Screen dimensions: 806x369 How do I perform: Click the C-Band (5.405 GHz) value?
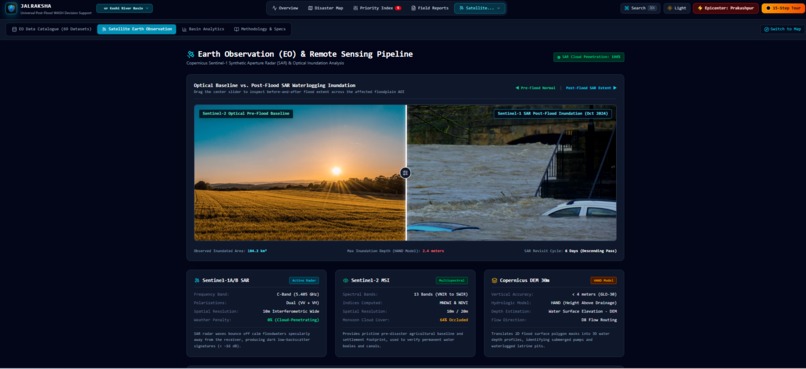pyautogui.click(x=298, y=294)
